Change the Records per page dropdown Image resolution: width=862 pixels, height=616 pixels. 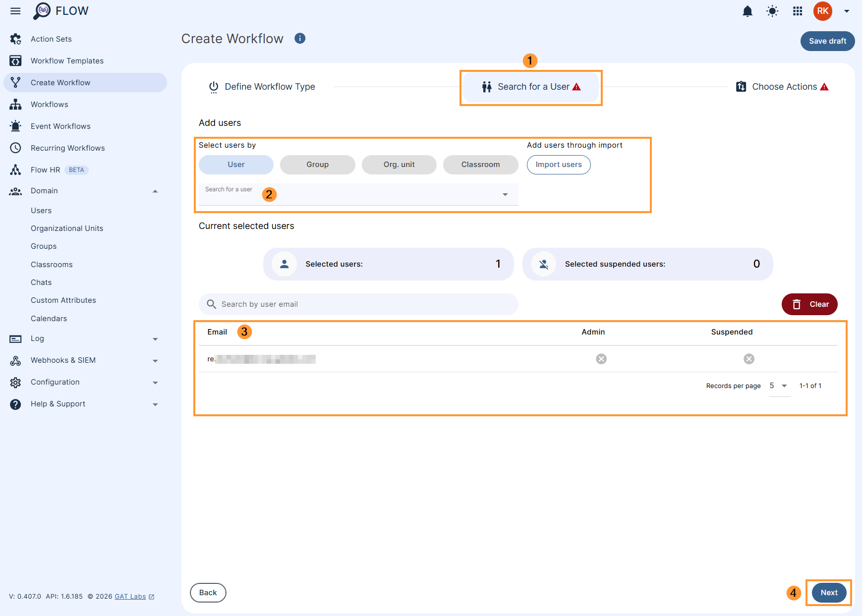(x=779, y=386)
